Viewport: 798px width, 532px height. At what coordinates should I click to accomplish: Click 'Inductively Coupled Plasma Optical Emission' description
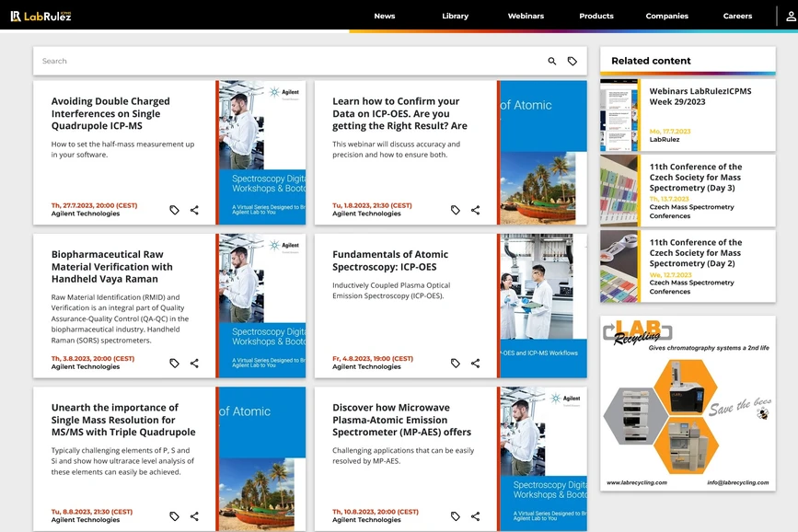[391, 291]
